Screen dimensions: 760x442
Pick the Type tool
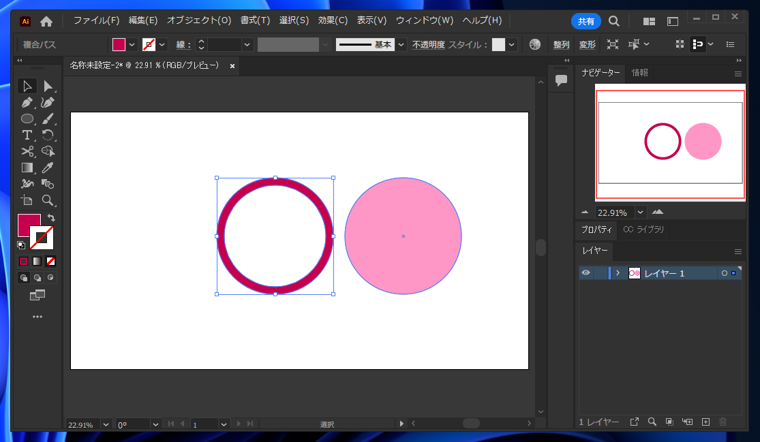27,135
